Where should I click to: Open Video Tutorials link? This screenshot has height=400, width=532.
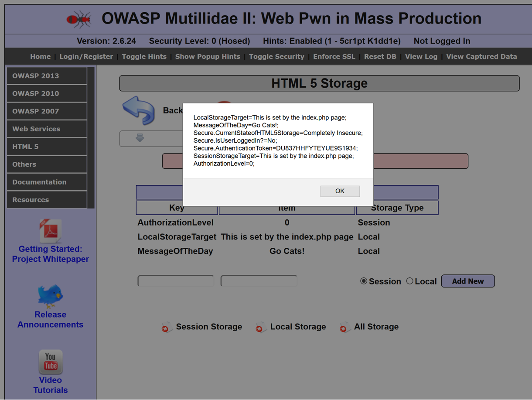51,385
